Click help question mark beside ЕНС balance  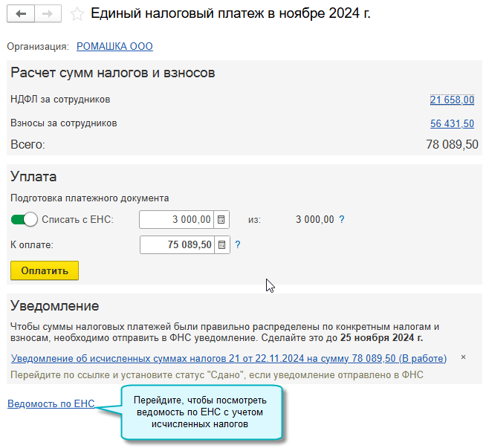click(x=342, y=219)
